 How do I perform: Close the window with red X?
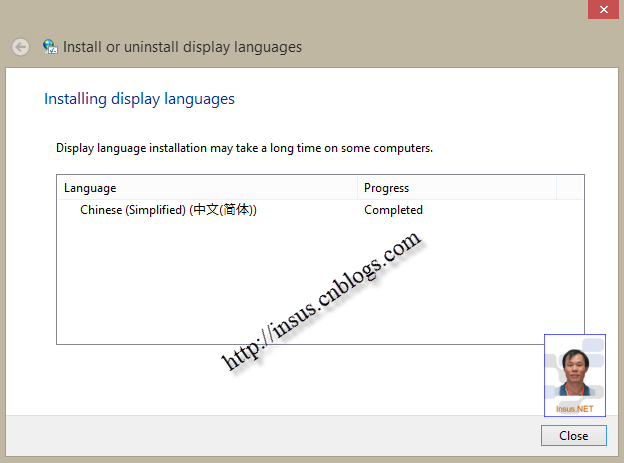click(x=603, y=9)
